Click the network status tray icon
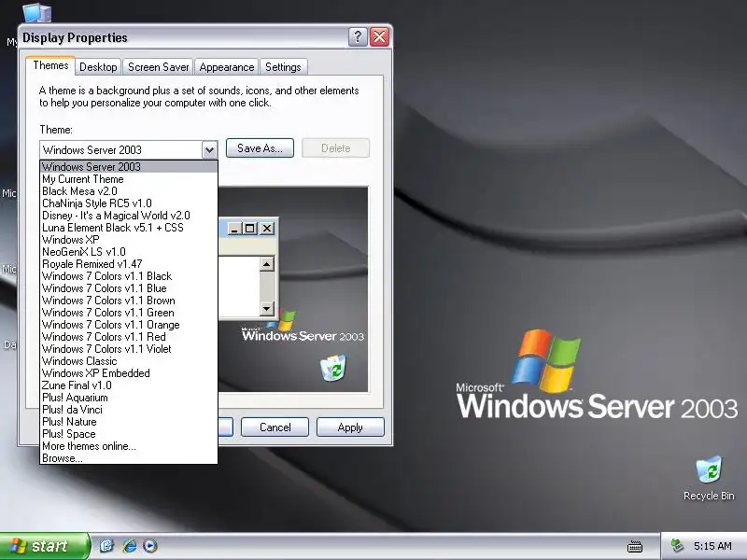This screenshot has height=560, width=747. (677, 546)
